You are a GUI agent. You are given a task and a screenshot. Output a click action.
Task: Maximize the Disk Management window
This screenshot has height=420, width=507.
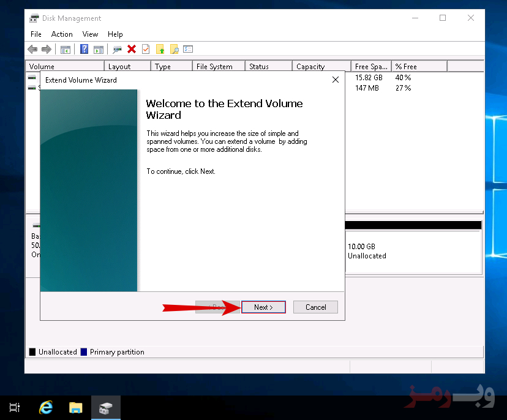[443, 18]
